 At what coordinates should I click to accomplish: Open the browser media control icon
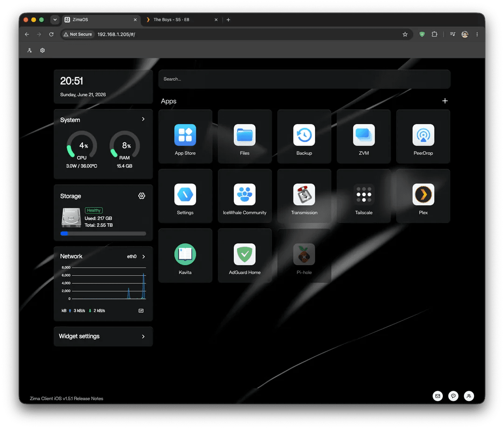pyautogui.click(x=453, y=35)
